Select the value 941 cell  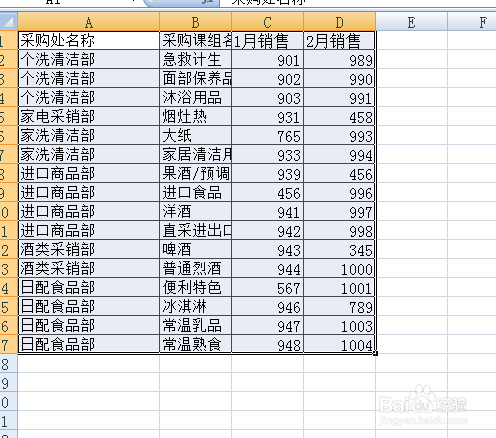tap(268, 212)
